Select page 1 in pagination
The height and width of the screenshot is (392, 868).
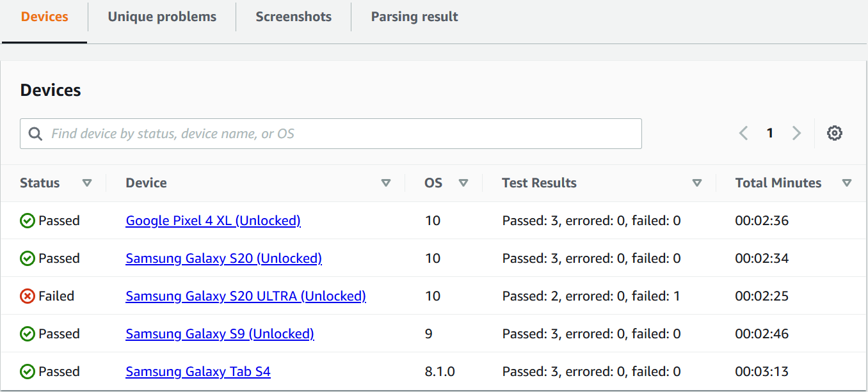pos(770,133)
